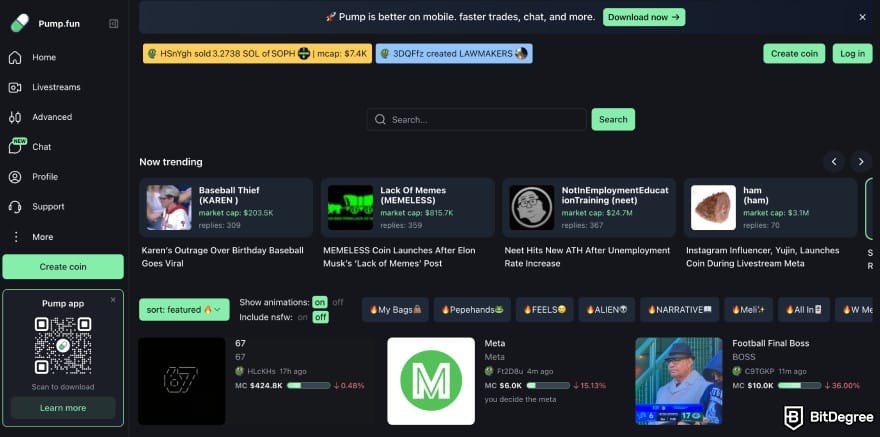Open the 67 coin thumbnail
The width and height of the screenshot is (880, 437).
(x=182, y=381)
